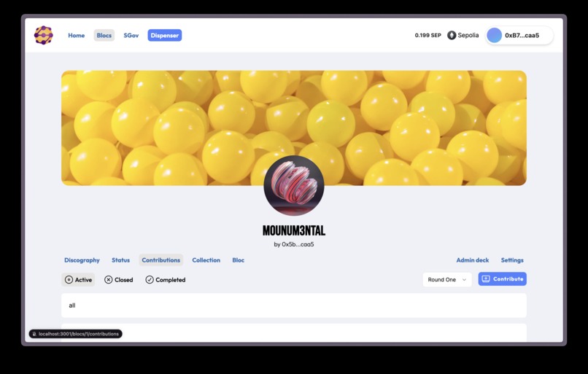Open the Round One dropdown
Screen dimensions: 588x374
(447, 279)
